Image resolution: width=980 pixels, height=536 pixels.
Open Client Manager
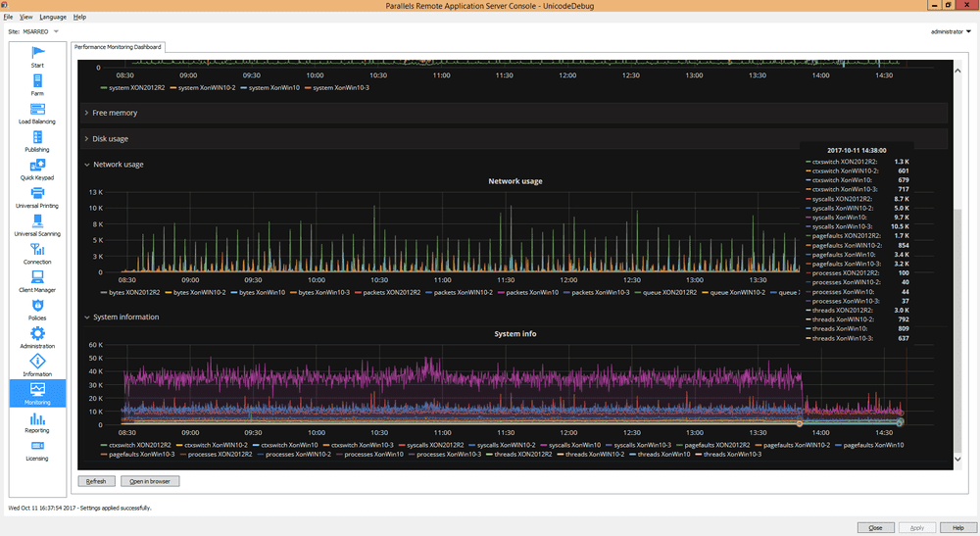coord(37,281)
